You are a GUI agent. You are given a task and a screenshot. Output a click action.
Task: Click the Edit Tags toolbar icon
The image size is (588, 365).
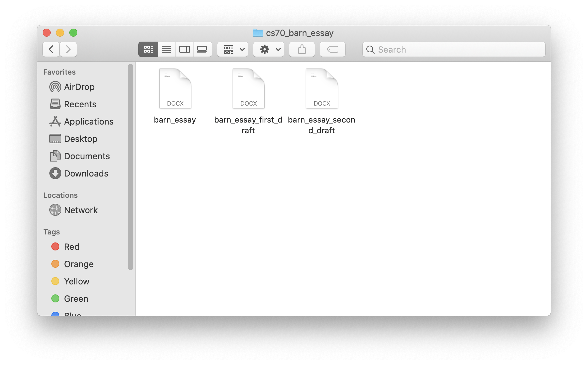pos(332,49)
